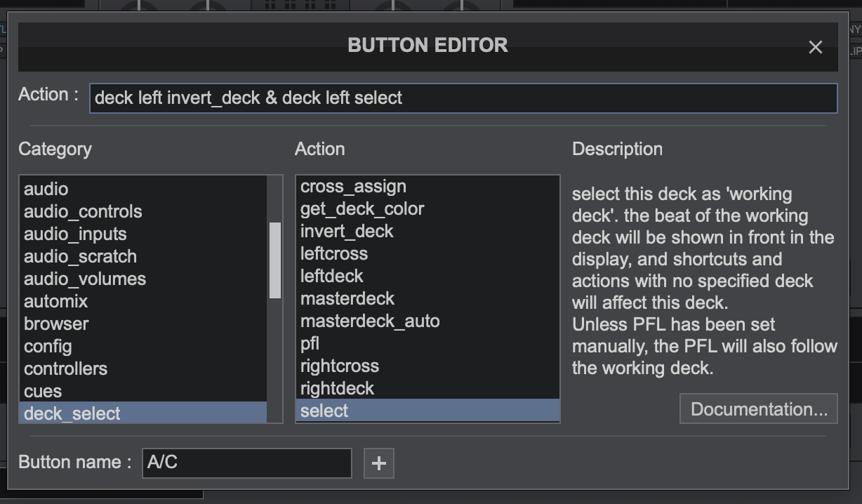862x504 pixels.
Task: Select the controllers category
Action: click(143, 369)
